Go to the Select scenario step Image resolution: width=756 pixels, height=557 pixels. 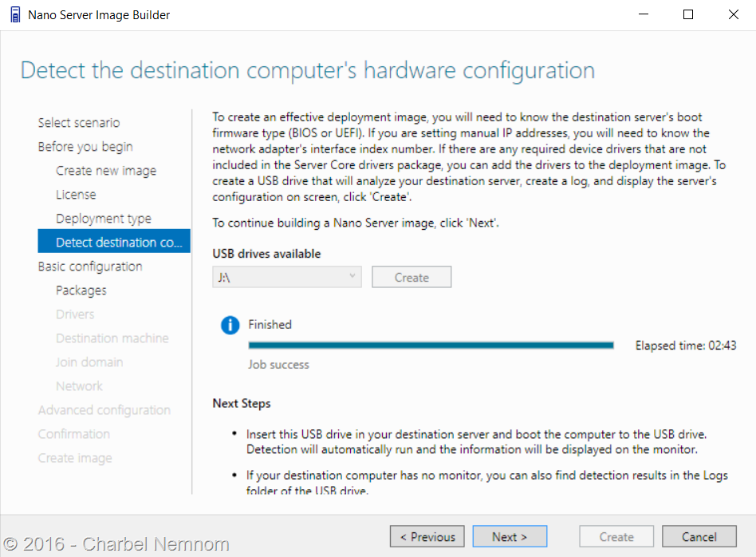pyautogui.click(x=79, y=123)
